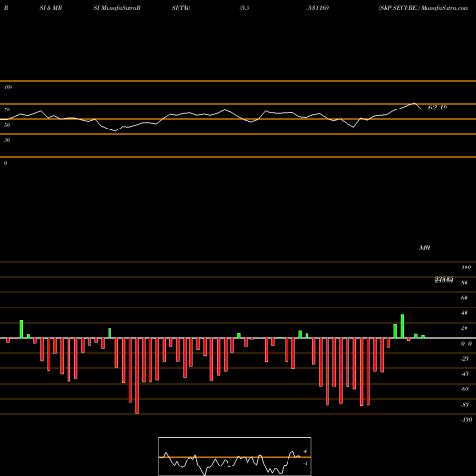476x476 pixels.
Task: Click the 50 level label on RSI axis
Action: (x=7, y=125)
